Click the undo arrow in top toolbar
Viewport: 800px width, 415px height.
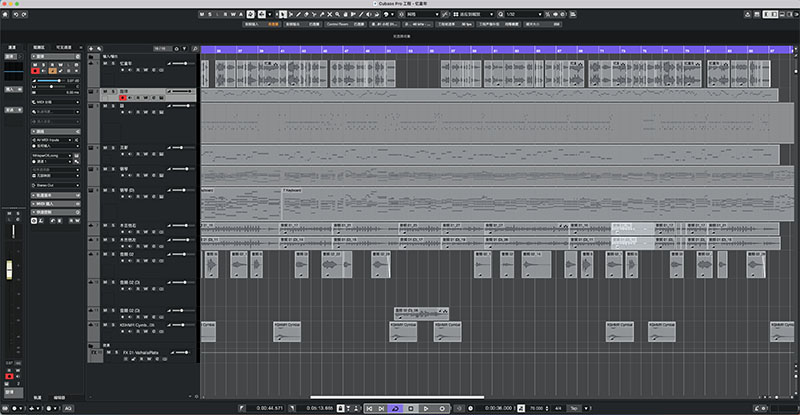pos(16,14)
